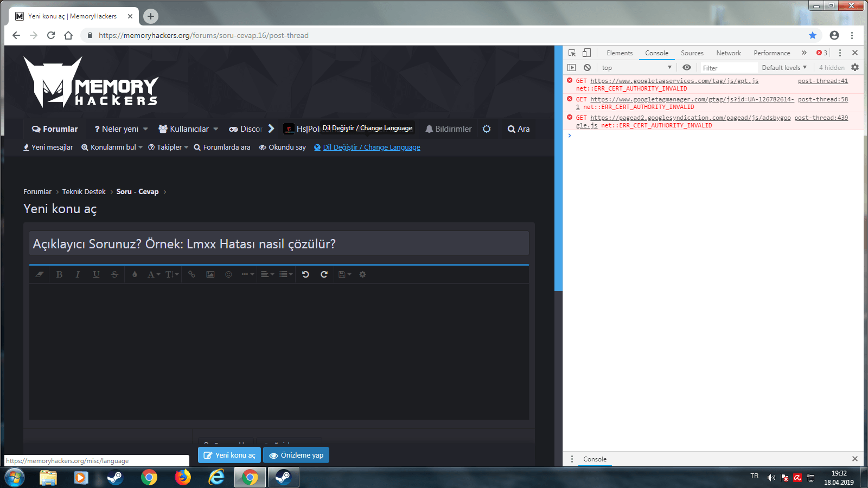Toggle underline formatting in the editor
Image resolution: width=868 pixels, height=488 pixels.
[96, 274]
